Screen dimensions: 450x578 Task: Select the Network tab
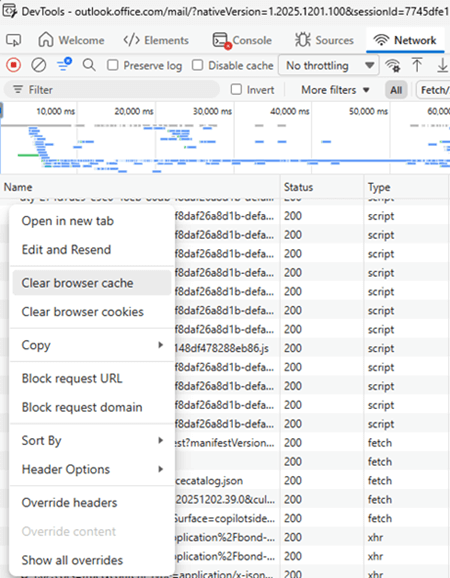[x=405, y=40]
